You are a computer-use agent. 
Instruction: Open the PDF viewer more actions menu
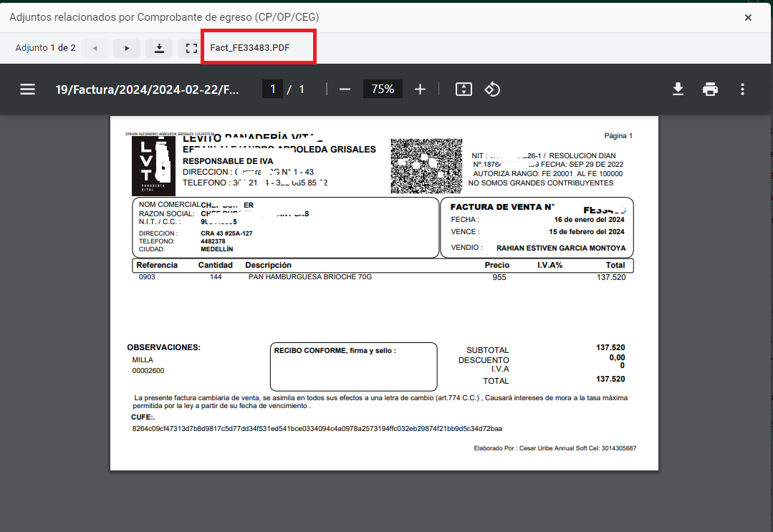pyautogui.click(x=742, y=90)
